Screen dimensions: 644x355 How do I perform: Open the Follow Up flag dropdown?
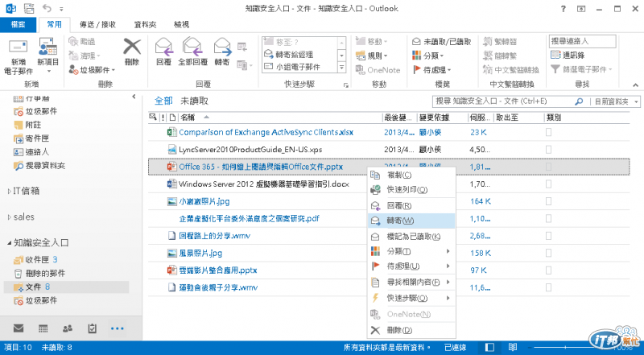[431, 70]
